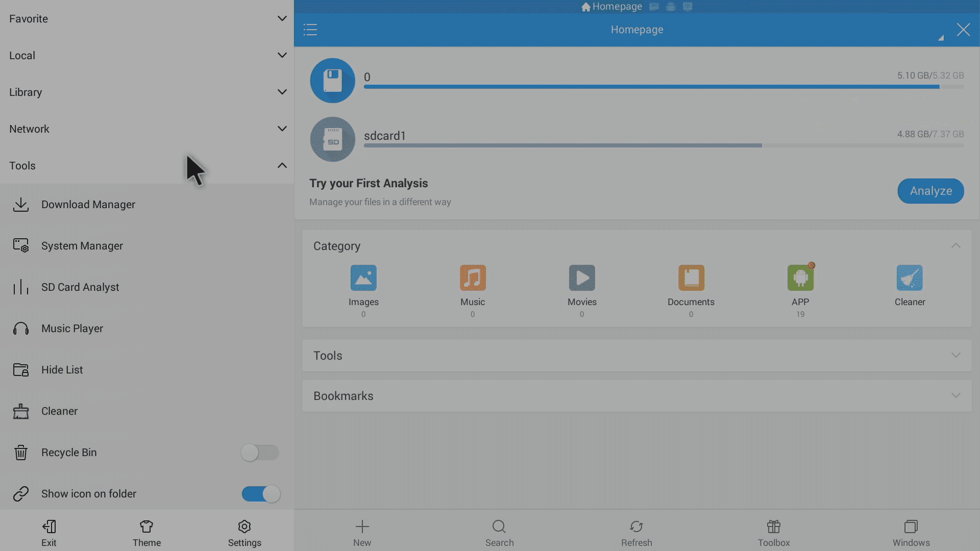Open Hide List folder icon
Viewport: 980px width, 551px height.
coord(21,370)
